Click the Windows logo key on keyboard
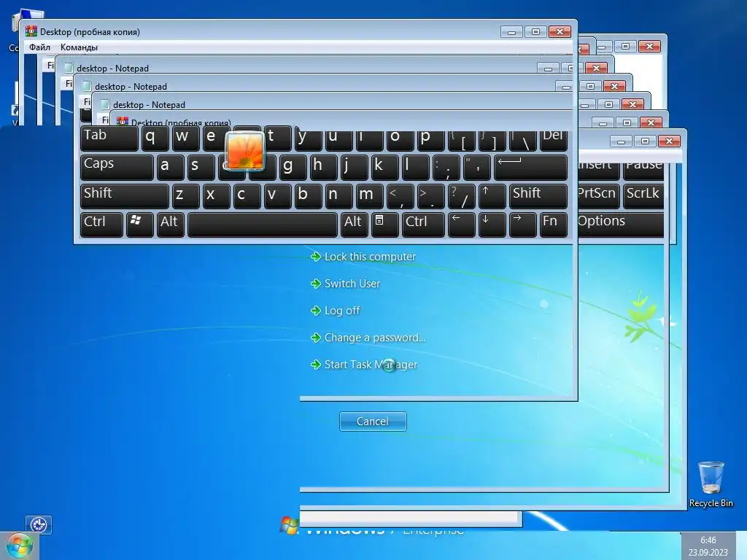 click(x=139, y=225)
